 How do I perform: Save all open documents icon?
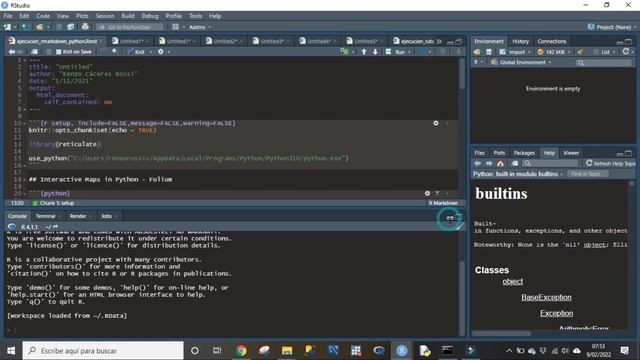pyautogui.click(x=71, y=27)
